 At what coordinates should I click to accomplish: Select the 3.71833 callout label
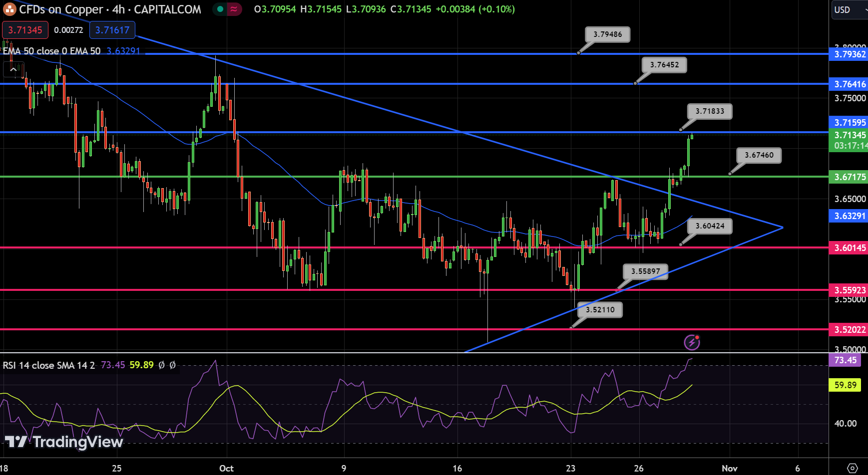tap(710, 111)
